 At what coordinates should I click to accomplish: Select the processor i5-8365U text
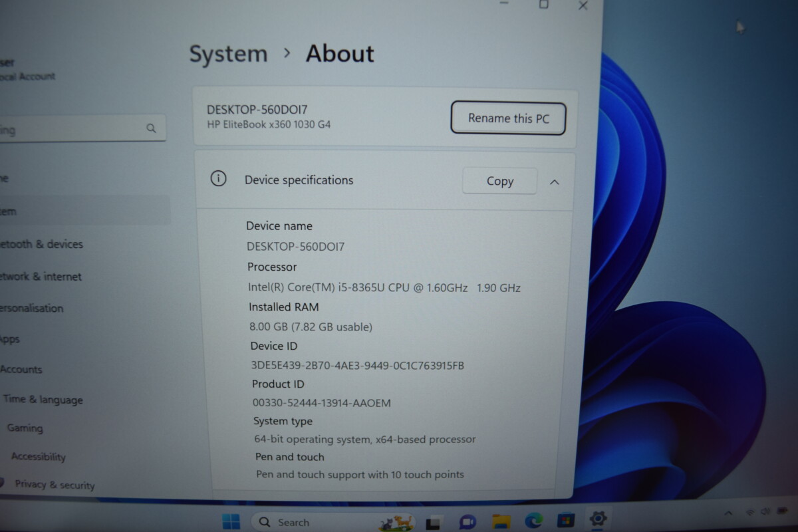(x=384, y=288)
